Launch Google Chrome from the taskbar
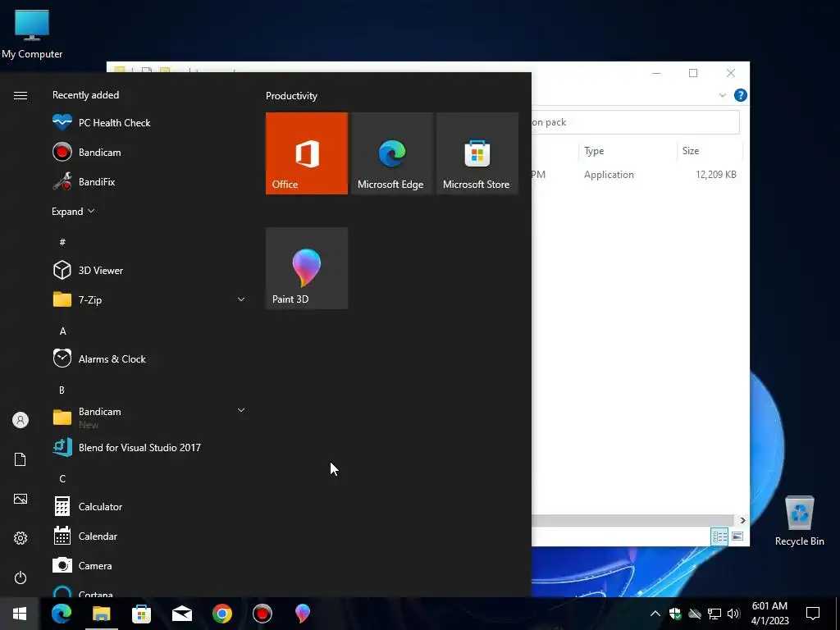Image resolution: width=840 pixels, height=630 pixels. coord(221,614)
